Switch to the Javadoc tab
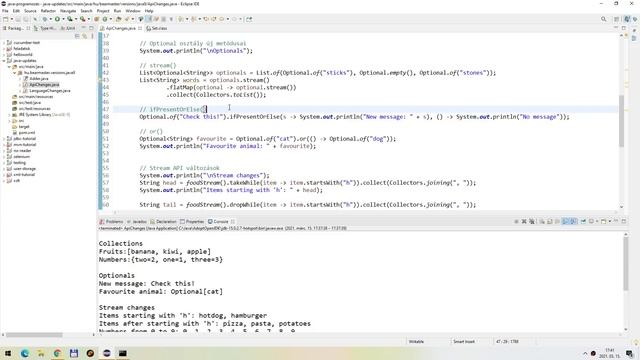 point(137,221)
